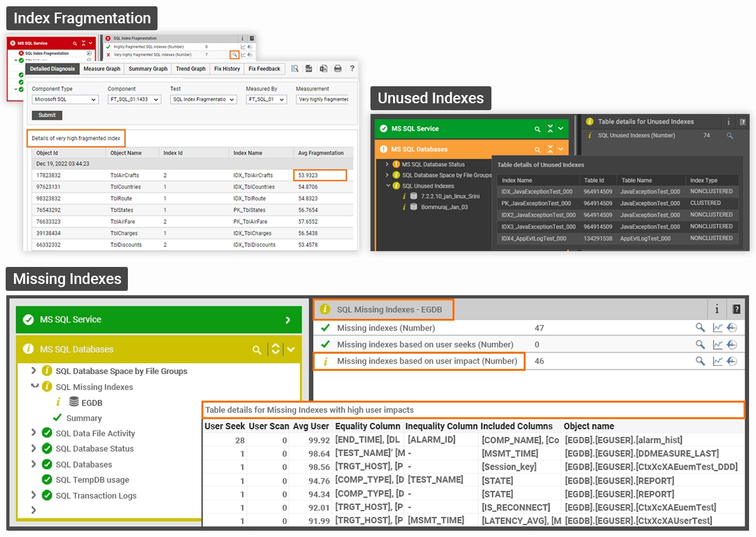Screen dimensions: 756x537
Task: Collapse yellow MS SQL Databases layer chevron
Action: pyautogui.click(x=291, y=350)
